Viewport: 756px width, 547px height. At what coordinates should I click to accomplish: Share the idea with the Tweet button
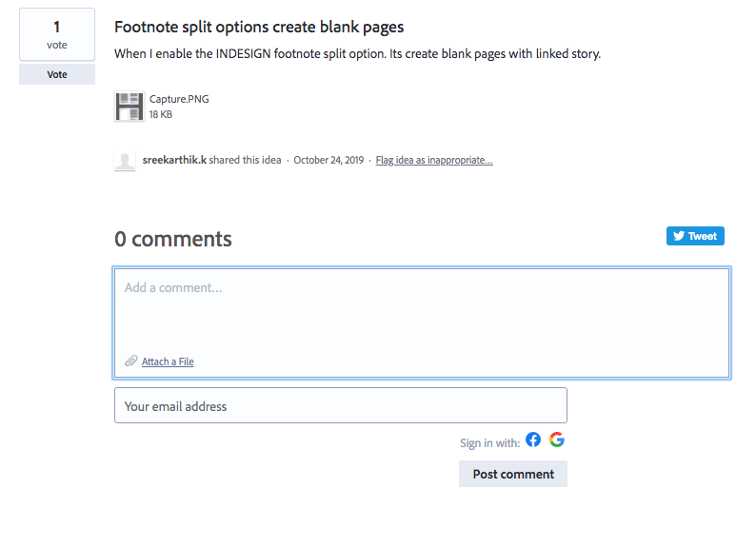(695, 236)
